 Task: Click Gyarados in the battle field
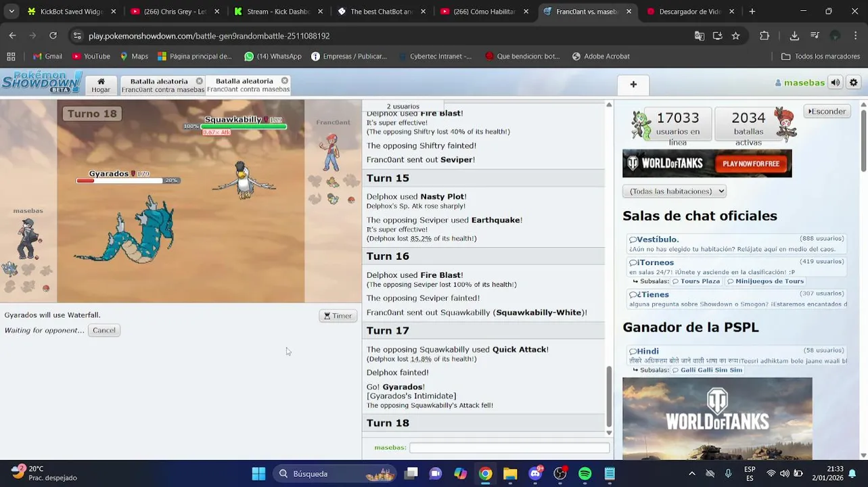click(125, 230)
